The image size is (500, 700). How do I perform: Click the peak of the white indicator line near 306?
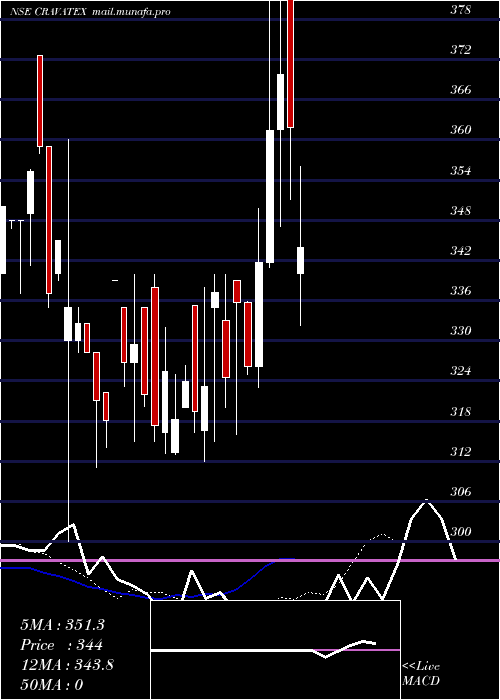[x=426, y=501]
